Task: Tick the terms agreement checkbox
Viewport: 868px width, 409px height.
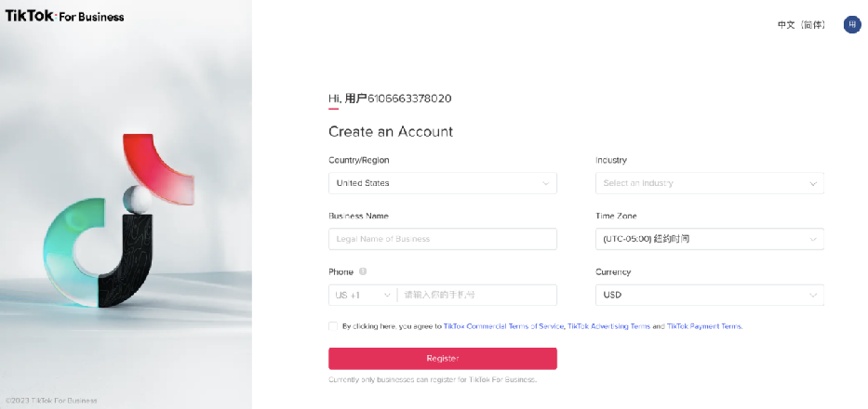Action: (333, 326)
